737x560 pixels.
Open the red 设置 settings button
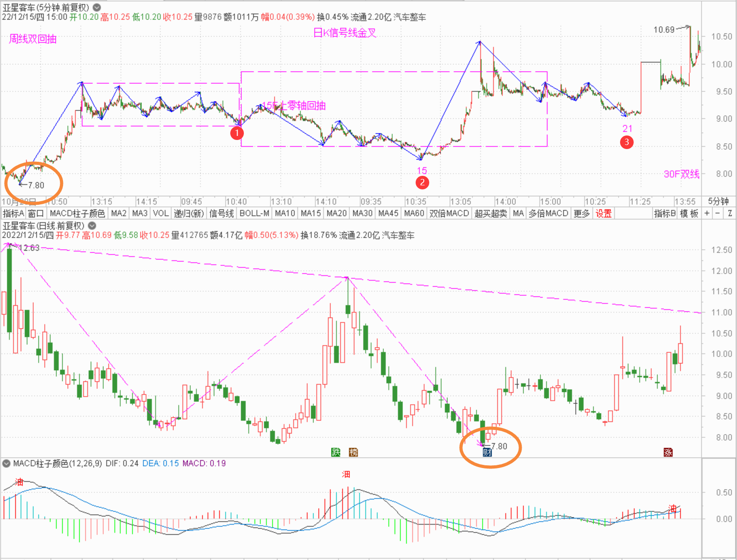(x=603, y=213)
